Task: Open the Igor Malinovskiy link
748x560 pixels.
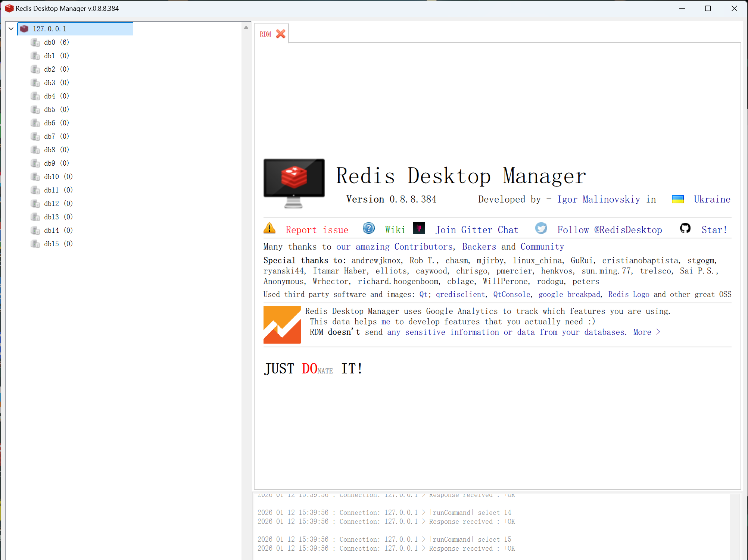Action: 598,200
